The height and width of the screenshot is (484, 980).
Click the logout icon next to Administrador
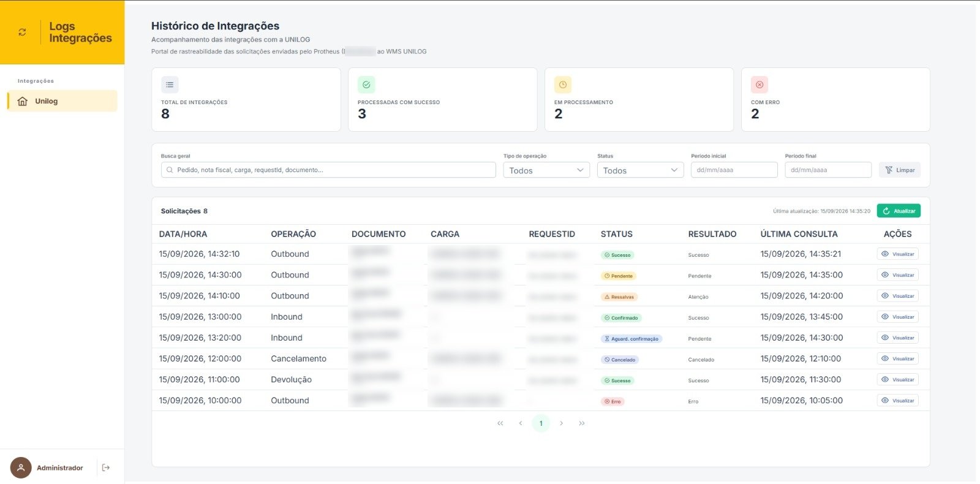[106, 467]
